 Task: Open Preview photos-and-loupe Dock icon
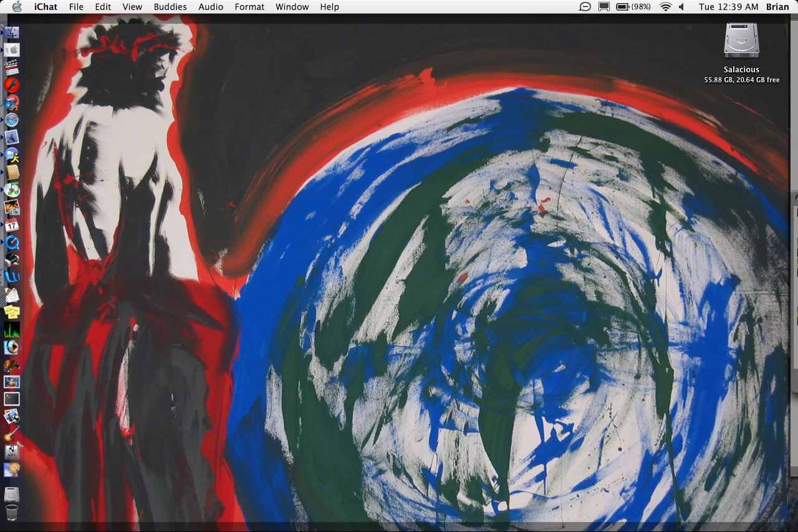pyautogui.click(x=12, y=417)
